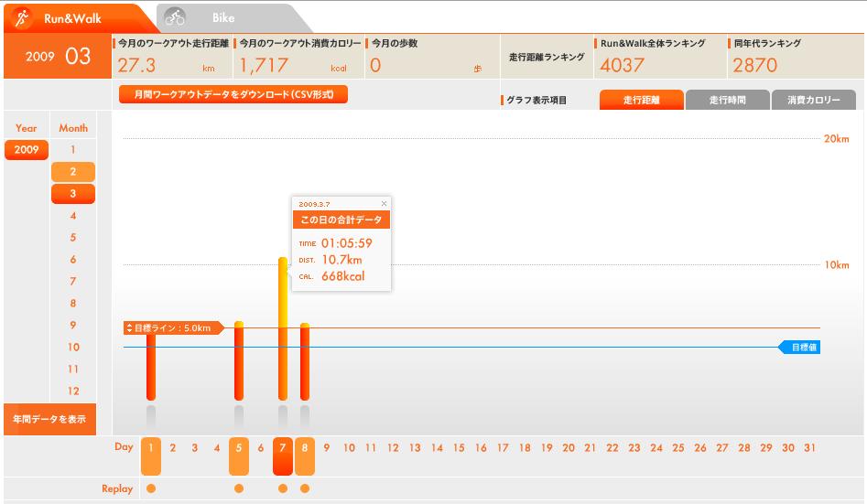The image size is (867, 504).
Task: Click the Replay dot under day 1
Action: (x=151, y=488)
